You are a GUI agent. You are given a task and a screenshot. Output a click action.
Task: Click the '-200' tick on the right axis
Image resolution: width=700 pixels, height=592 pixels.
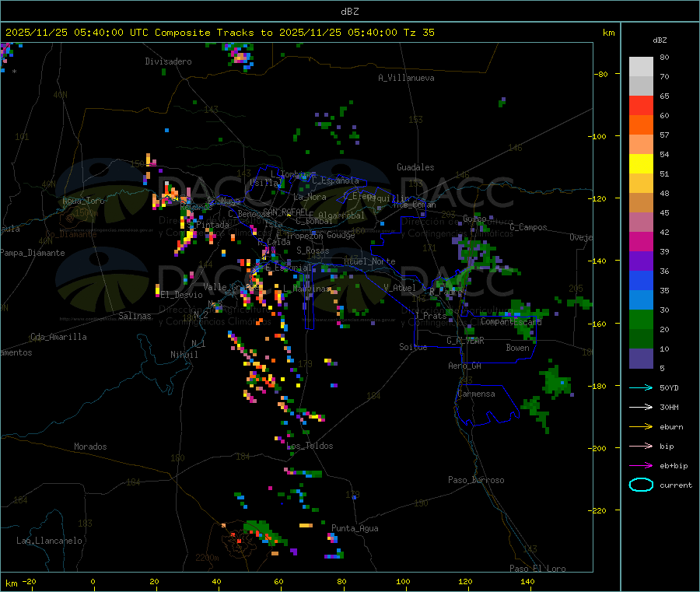tap(599, 448)
